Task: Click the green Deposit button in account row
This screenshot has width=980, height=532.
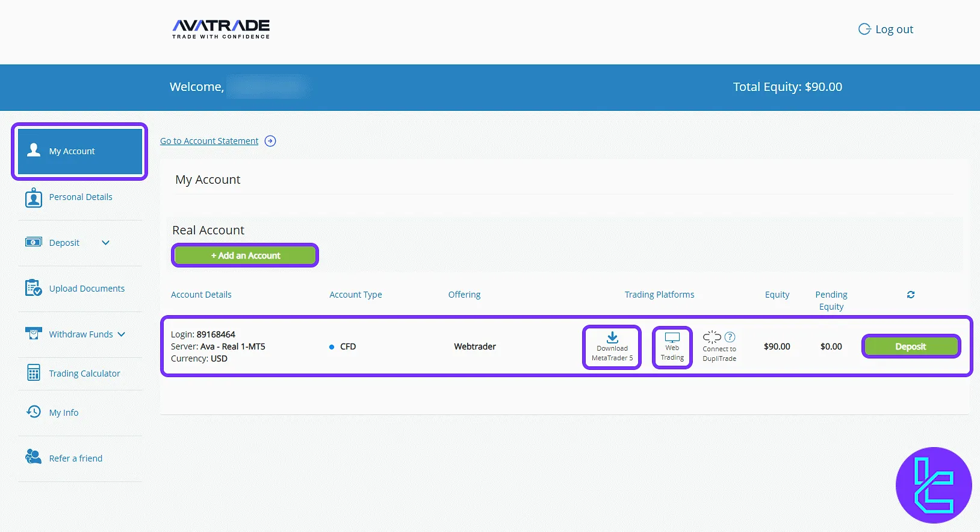Action: click(x=911, y=346)
